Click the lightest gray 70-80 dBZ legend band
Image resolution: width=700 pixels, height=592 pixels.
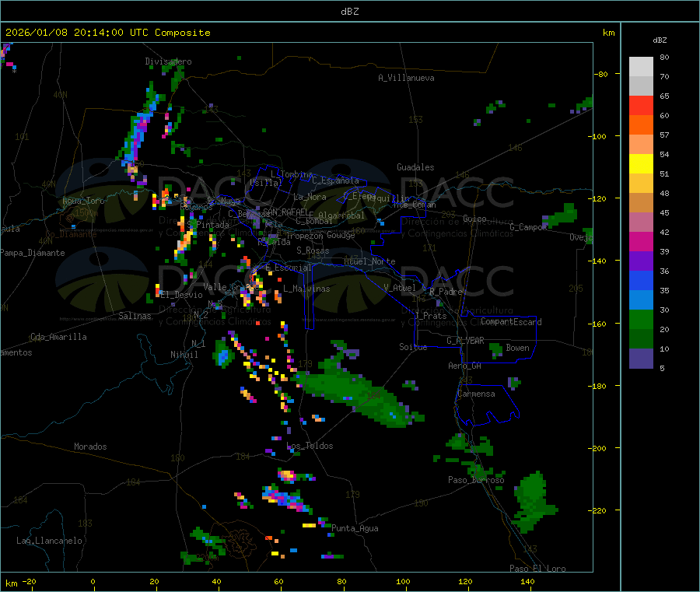click(641, 67)
